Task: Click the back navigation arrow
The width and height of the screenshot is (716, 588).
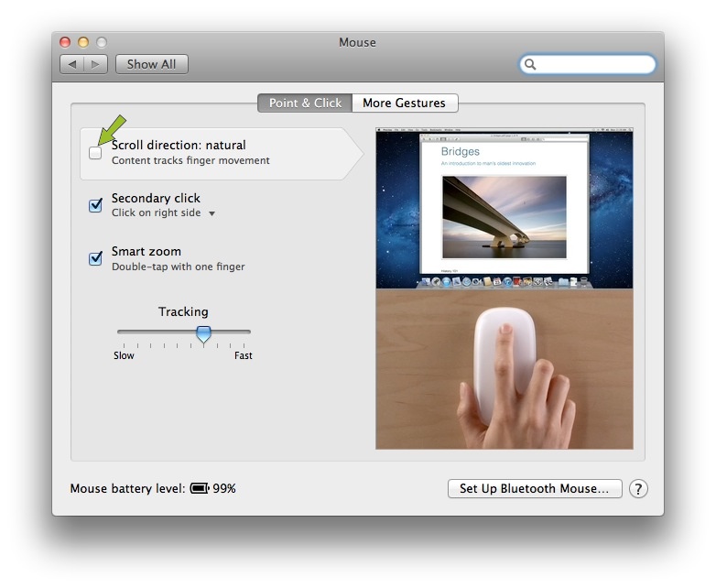Action: point(72,64)
